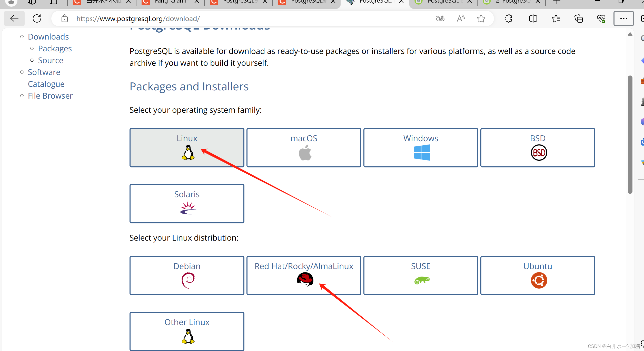Image resolution: width=644 pixels, height=351 pixels.
Task: Open the Collections icon
Action: pos(578,18)
